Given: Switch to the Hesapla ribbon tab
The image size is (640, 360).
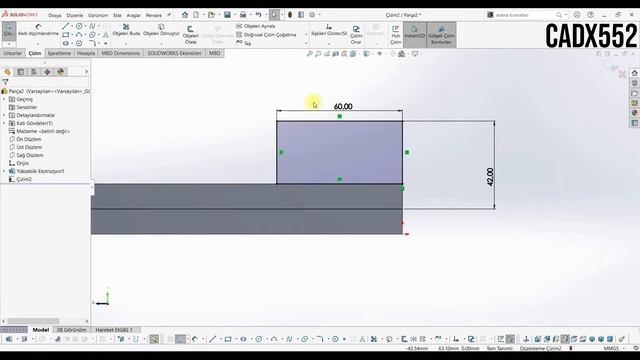Looking at the screenshot, I should pyautogui.click(x=86, y=53).
